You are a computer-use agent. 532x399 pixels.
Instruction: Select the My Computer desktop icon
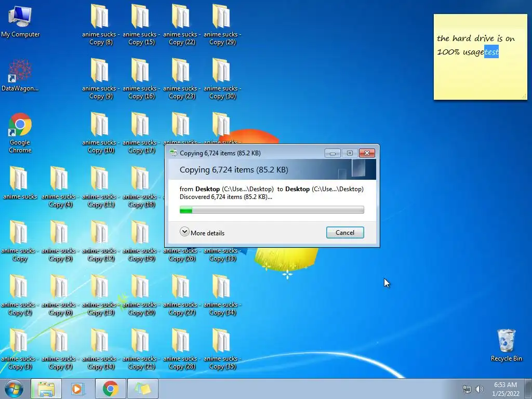point(20,21)
